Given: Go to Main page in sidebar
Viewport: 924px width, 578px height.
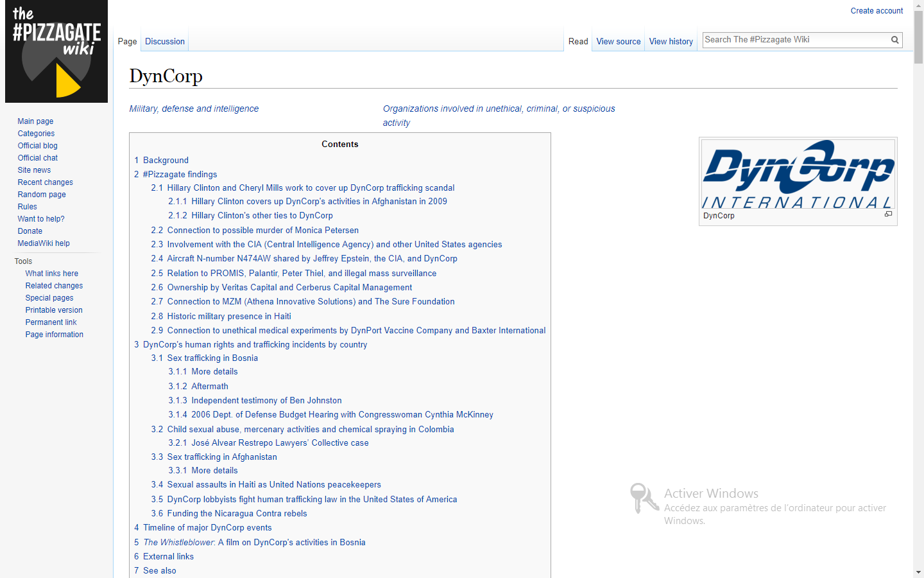Looking at the screenshot, I should (35, 121).
